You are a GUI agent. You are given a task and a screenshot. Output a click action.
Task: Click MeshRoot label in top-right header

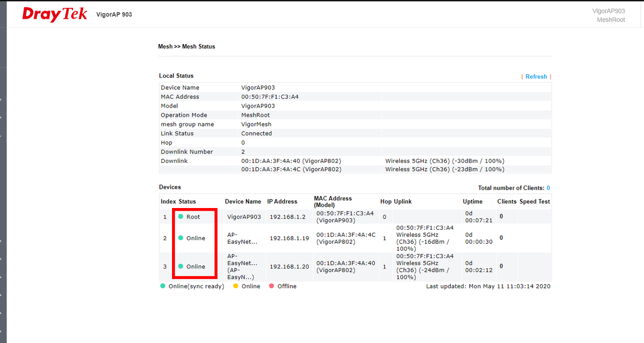pyautogui.click(x=611, y=20)
